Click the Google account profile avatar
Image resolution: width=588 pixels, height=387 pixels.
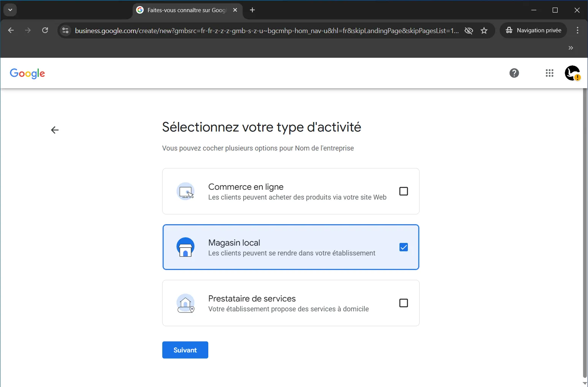572,73
